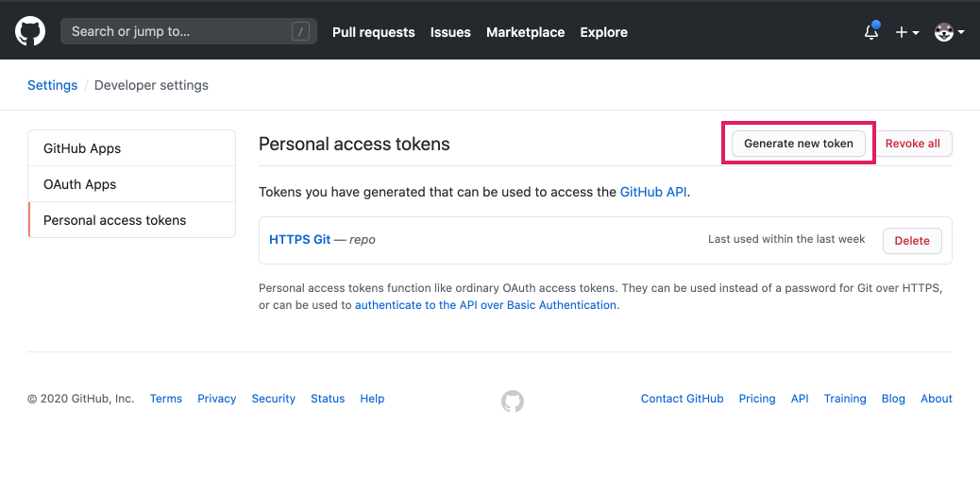The image size is (980, 479).
Task: Select Explore in the header
Action: click(x=603, y=32)
